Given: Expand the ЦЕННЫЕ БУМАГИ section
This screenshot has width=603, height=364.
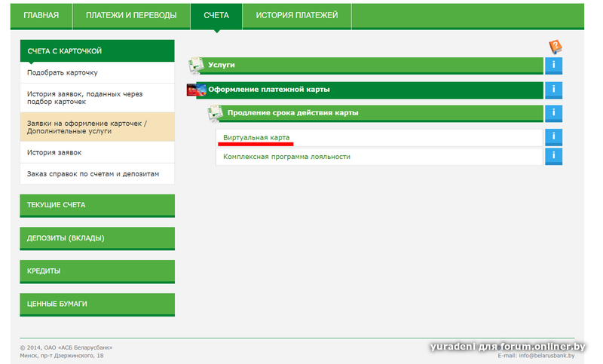Looking at the screenshot, I should click(97, 304).
